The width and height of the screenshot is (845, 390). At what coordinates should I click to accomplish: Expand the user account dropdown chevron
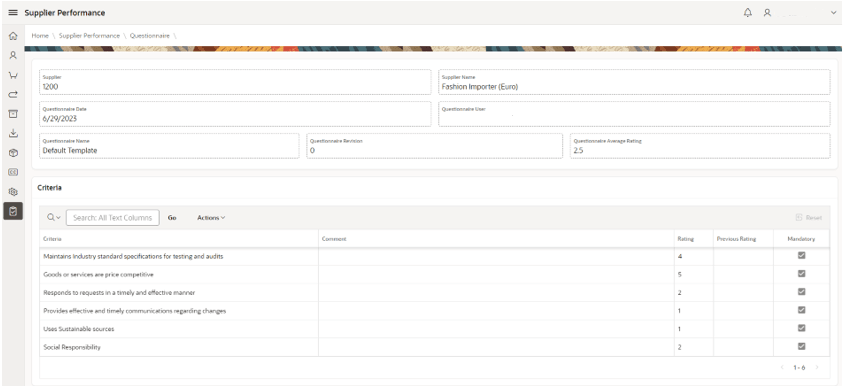(x=833, y=13)
